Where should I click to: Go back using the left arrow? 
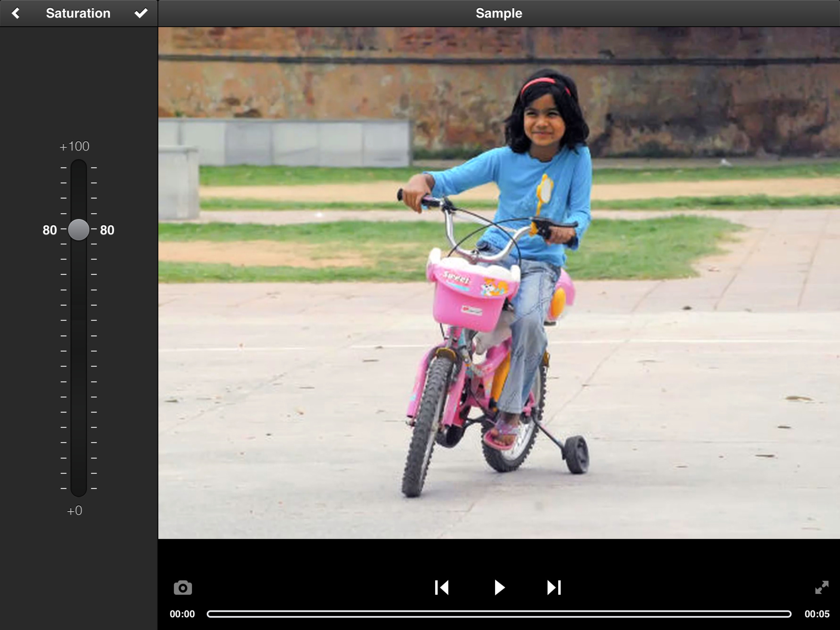point(16,13)
